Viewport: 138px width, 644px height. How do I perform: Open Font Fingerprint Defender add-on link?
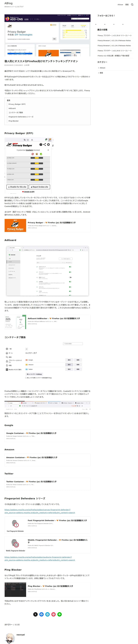(57, 520)
